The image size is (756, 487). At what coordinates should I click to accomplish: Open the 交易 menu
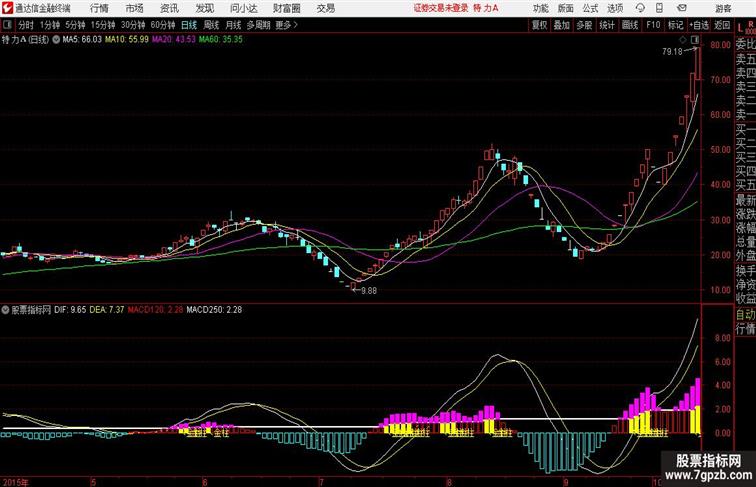pyautogui.click(x=325, y=8)
